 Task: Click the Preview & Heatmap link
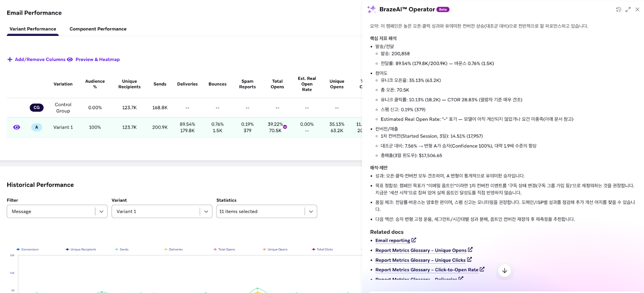(97, 59)
